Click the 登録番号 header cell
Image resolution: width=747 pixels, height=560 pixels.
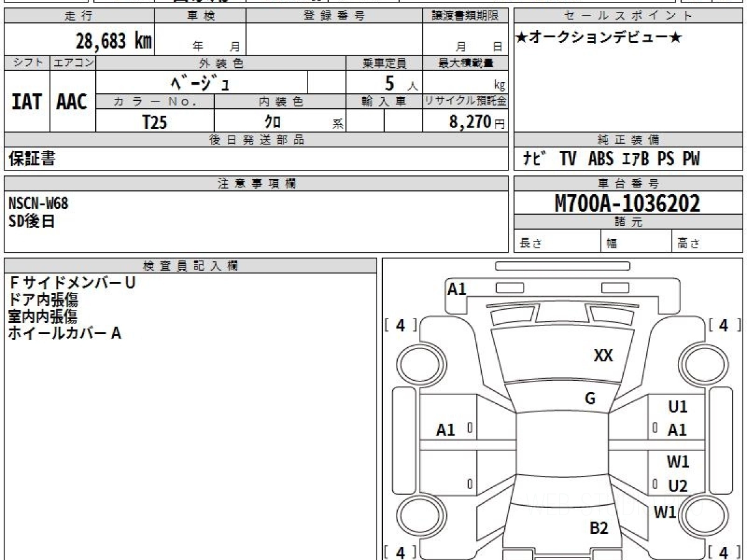point(334,16)
